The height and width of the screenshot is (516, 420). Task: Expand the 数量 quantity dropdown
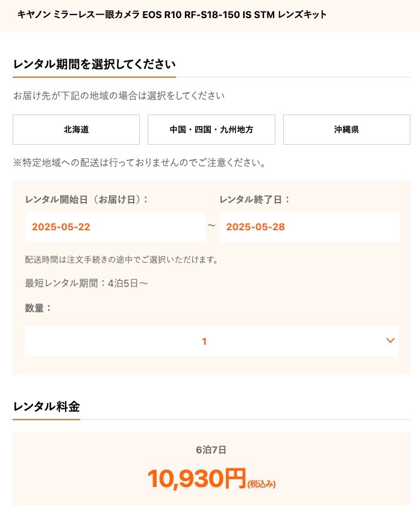(x=211, y=341)
